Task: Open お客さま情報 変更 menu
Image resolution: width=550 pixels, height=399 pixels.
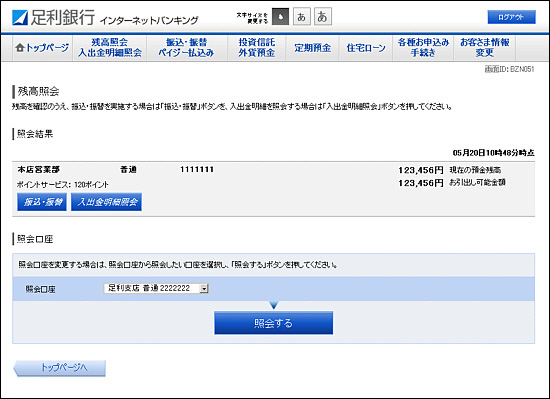Action: point(485,48)
